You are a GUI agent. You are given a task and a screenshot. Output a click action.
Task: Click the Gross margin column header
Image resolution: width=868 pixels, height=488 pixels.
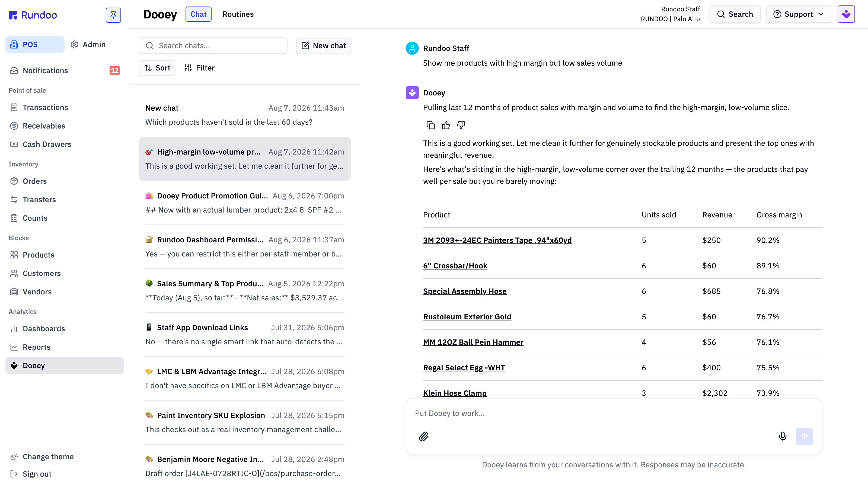pos(779,215)
